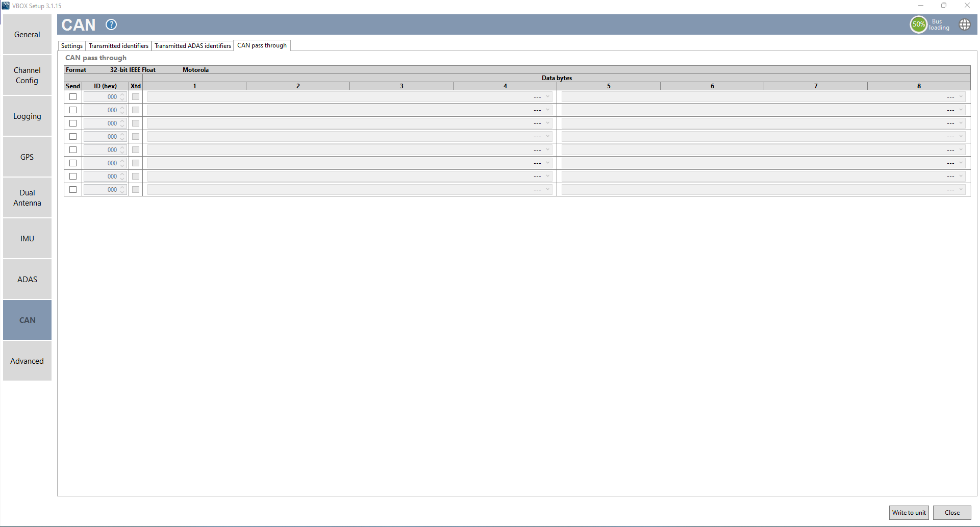This screenshot has width=980, height=527.
Task: Click the 50% Bus loading indicator
Action: [918, 24]
